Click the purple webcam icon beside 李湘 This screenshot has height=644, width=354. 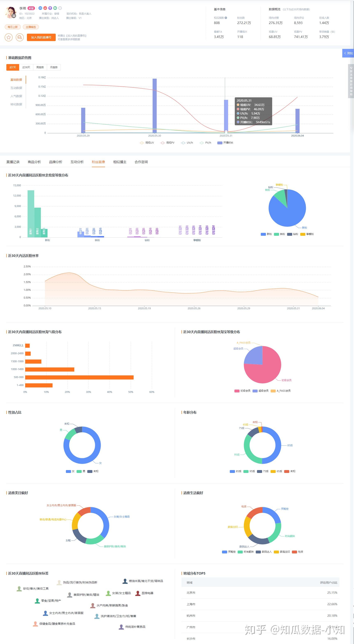pyautogui.click(x=50, y=8)
